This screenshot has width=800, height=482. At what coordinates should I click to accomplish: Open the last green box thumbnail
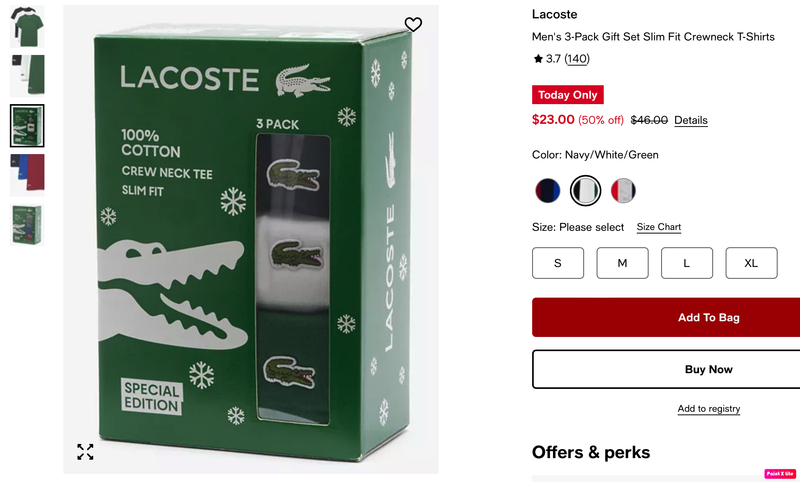pyautogui.click(x=27, y=225)
